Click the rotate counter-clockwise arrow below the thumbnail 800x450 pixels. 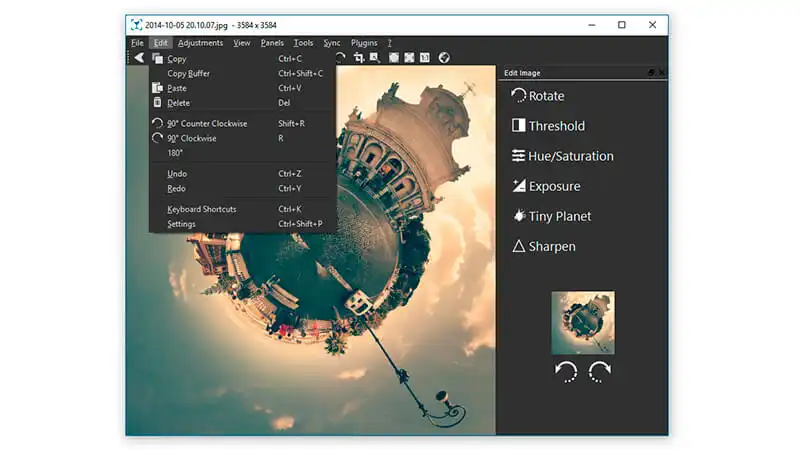click(x=566, y=371)
